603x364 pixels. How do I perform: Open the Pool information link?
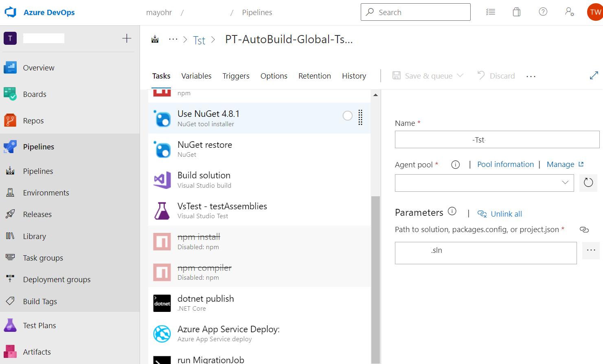pyautogui.click(x=505, y=164)
